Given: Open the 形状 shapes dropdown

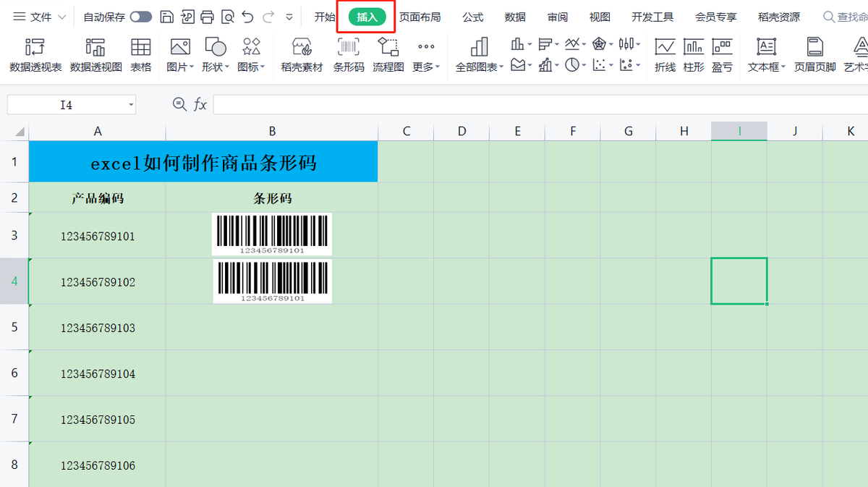Looking at the screenshot, I should point(216,56).
